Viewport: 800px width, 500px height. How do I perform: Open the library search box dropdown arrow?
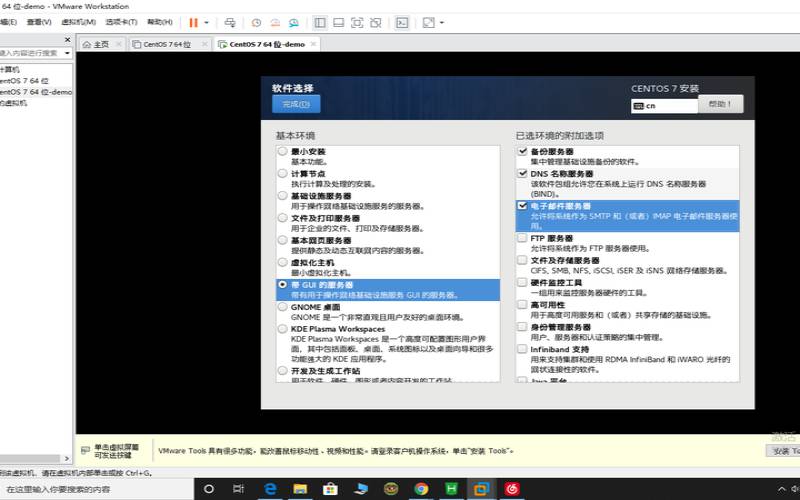[67, 53]
